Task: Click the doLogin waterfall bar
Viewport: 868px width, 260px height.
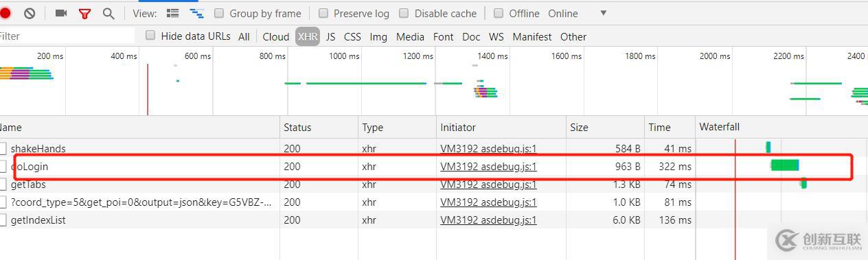Action: 785,165
